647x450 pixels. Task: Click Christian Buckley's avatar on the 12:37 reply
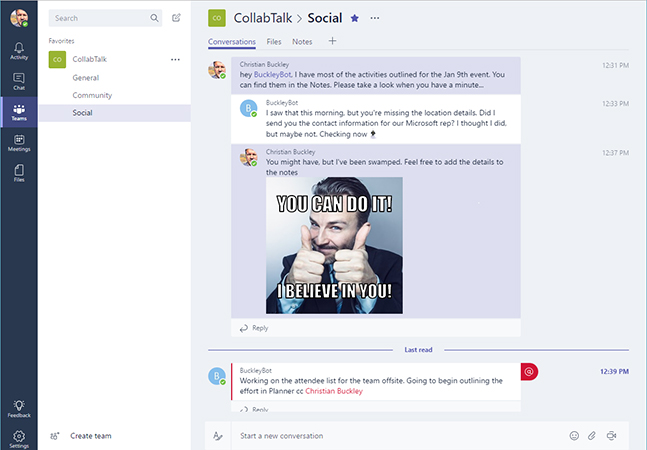pyautogui.click(x=249, y=158)
